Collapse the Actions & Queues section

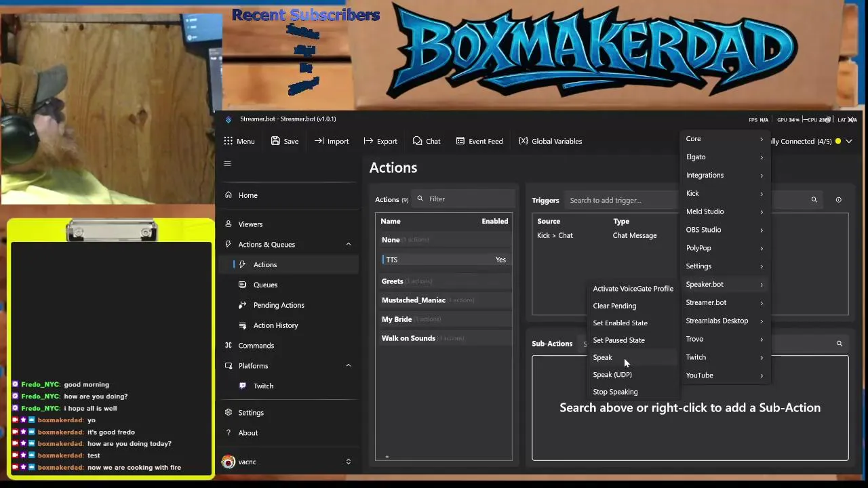(x=349, y=244)
